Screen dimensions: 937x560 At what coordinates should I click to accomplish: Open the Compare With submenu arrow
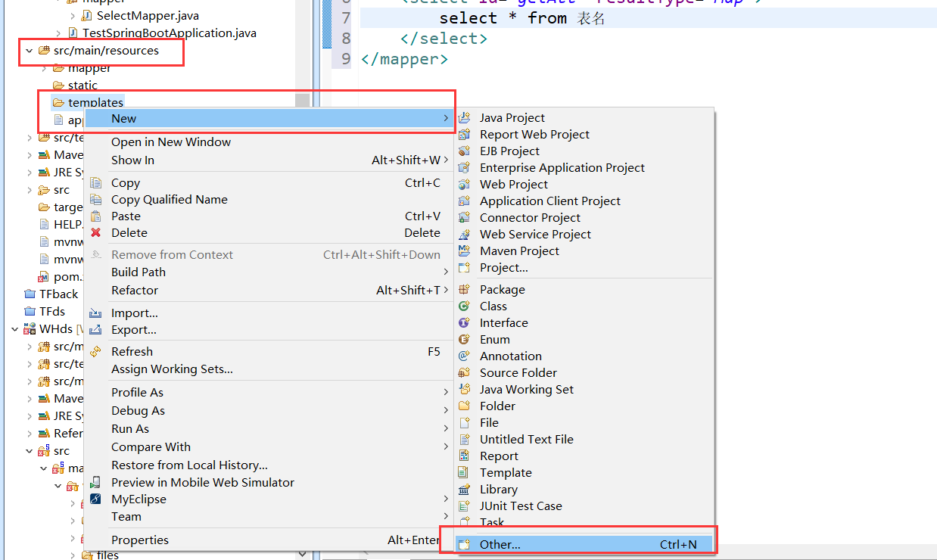click(446, 446)
